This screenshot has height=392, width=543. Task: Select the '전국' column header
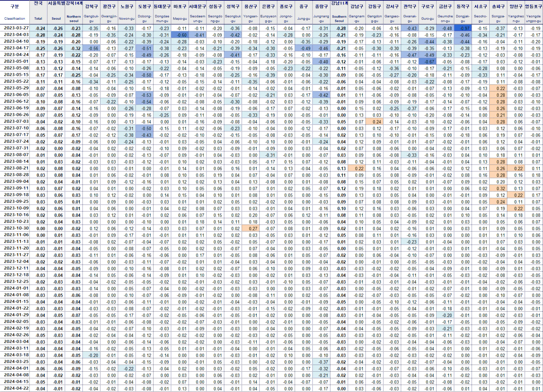[x=38, y=3]
